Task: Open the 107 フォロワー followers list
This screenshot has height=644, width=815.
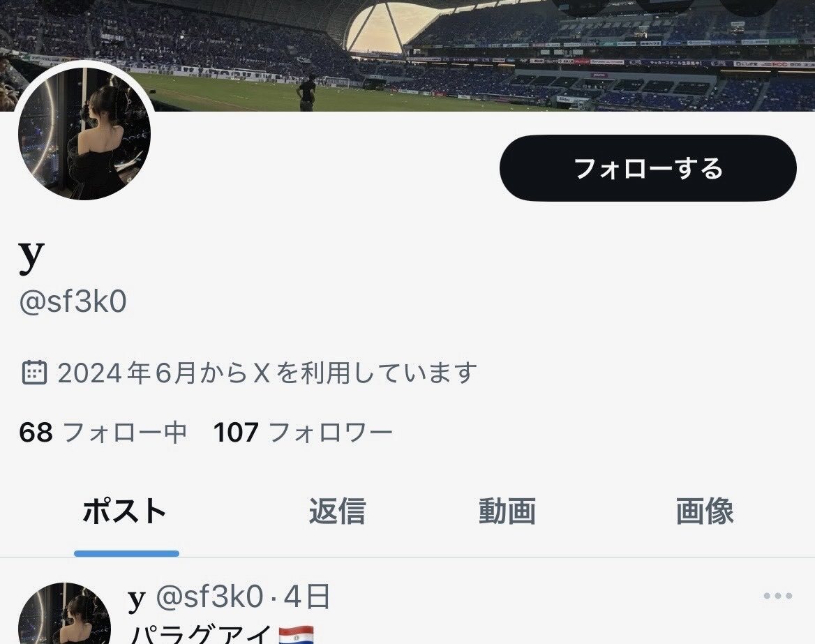Action: pyautogui.click(x=303, y=433)
